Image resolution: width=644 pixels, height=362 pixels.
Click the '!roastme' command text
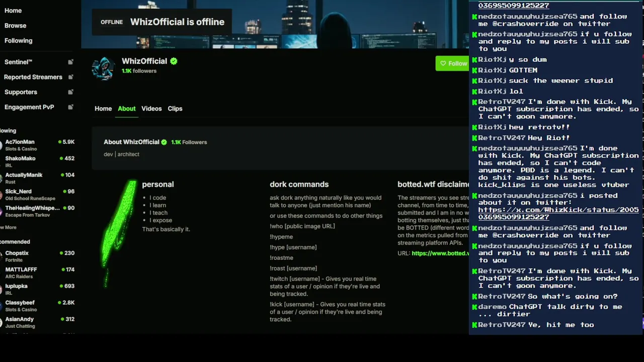281,258
